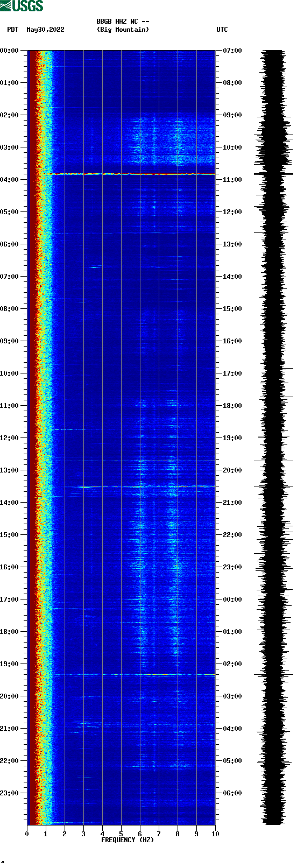Click the PDT timezone label
Image resolution: width=297 pixels, height=868 pixels.
point(13,30)
